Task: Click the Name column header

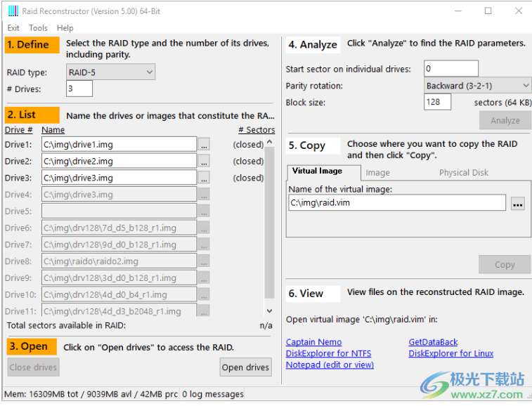Action: [x=53, y=130]
